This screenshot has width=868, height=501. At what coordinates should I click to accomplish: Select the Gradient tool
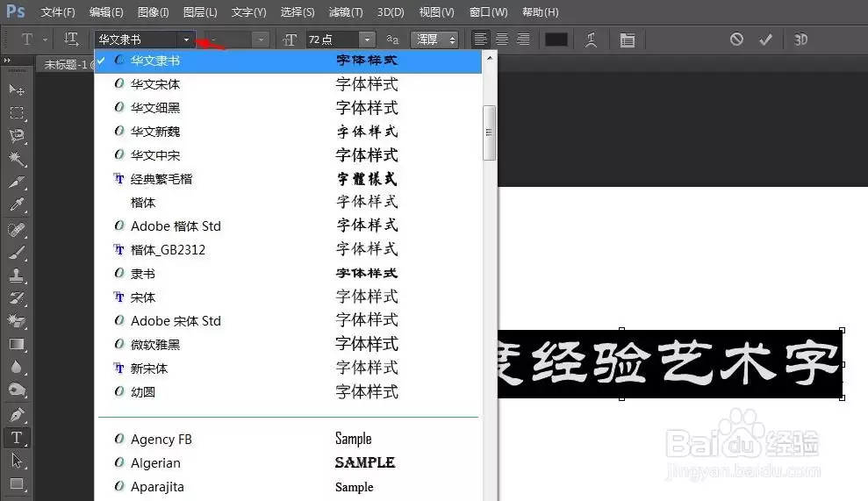click(17, 344)
